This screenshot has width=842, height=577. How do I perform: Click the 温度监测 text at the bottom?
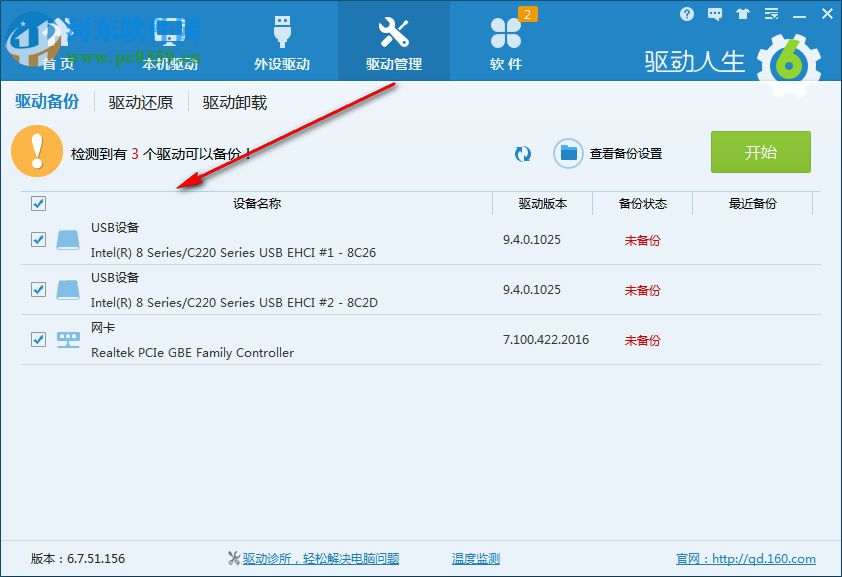(x=475, y=558)
